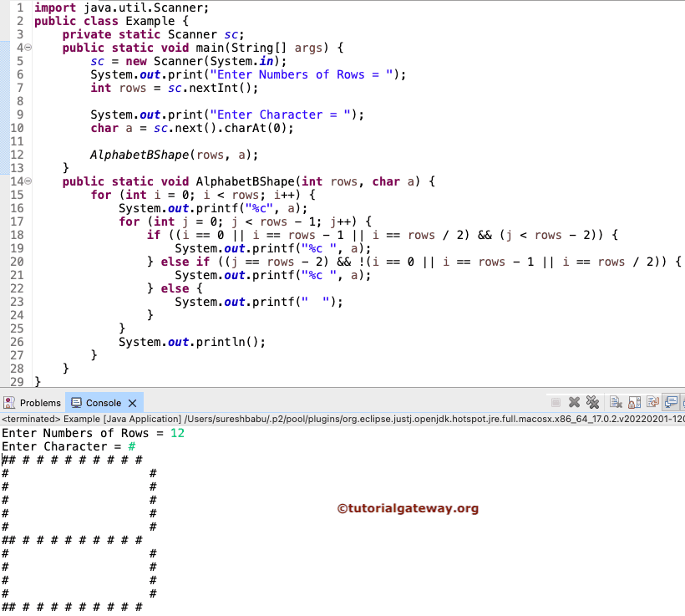The height and width of the screenshot is (616, 685).
Task: Click 'j++' in the inner for loop
Action: pyautogui.click(x=340, y=221)
